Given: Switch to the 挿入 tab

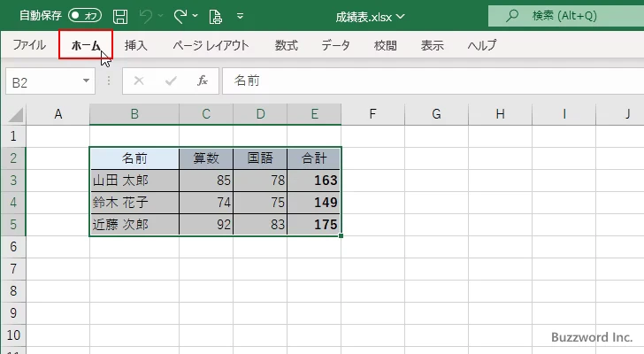Looking at the screenshot, I should (x=135, y=45).
